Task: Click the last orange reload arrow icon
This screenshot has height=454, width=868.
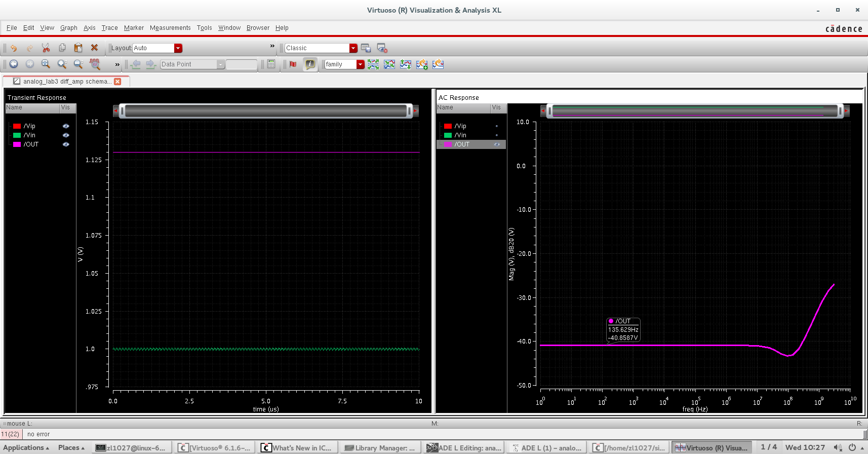Action: pyautogui.click(x=438, y=64)
